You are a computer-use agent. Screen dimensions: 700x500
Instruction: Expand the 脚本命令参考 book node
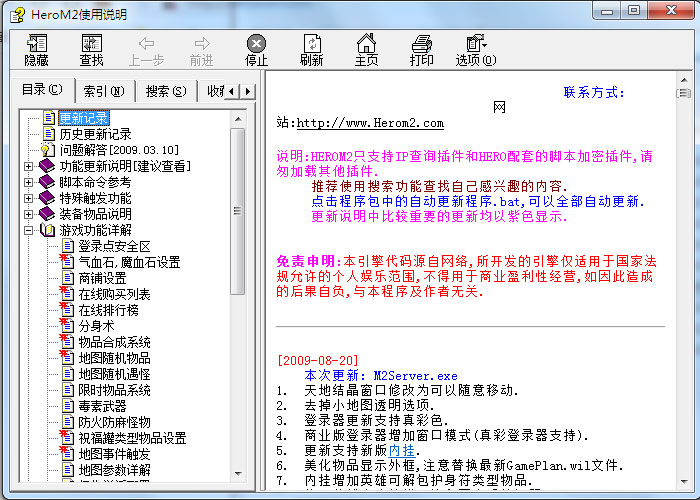29,182
